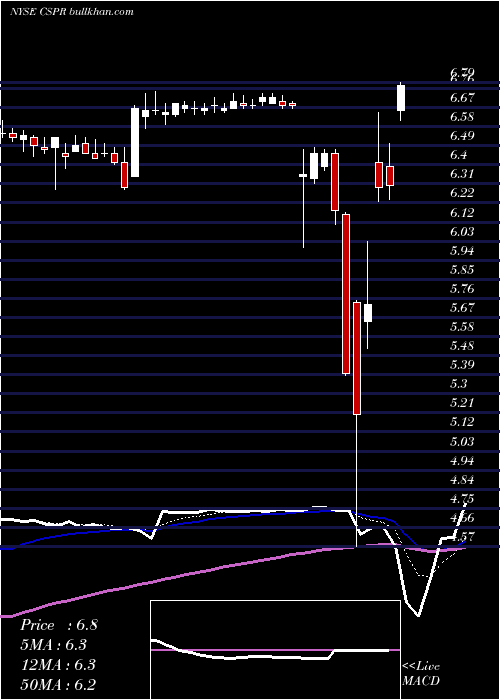Select the 6.31 axis value
Screen dimensions: 500x700
(x=462, y=174)
